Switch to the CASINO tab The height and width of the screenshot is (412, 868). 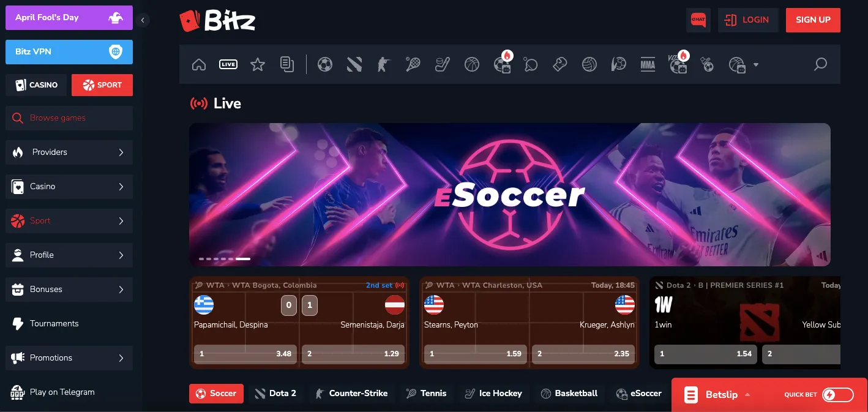coord(36,85)
